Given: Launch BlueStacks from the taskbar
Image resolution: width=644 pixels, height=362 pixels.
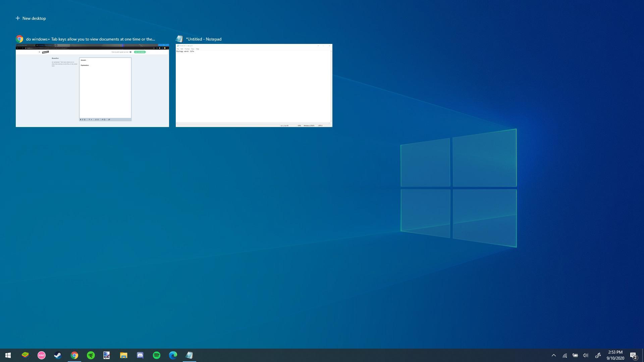Looking at the screenshot, I should [25, 355].
